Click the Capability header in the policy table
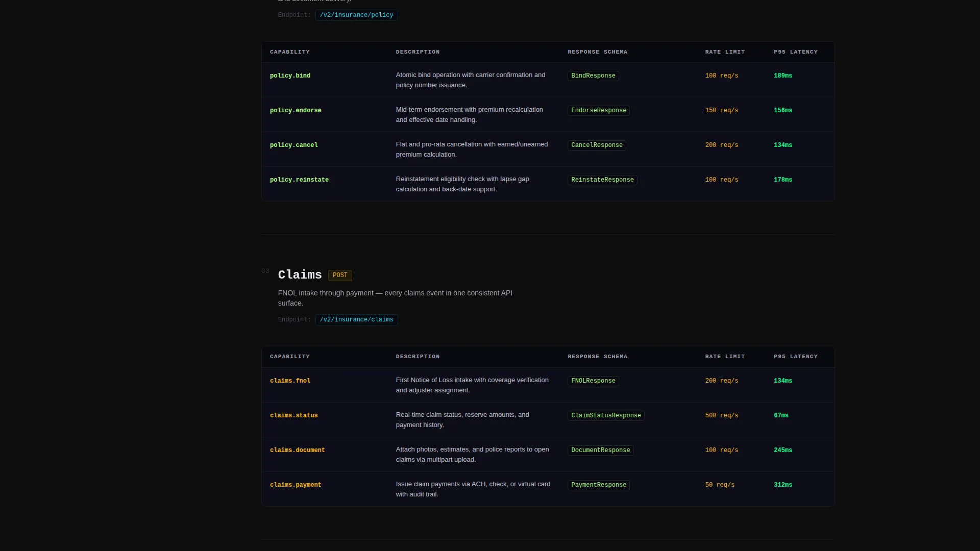This screenshot has width=980, height=551. tap(290, 52)
